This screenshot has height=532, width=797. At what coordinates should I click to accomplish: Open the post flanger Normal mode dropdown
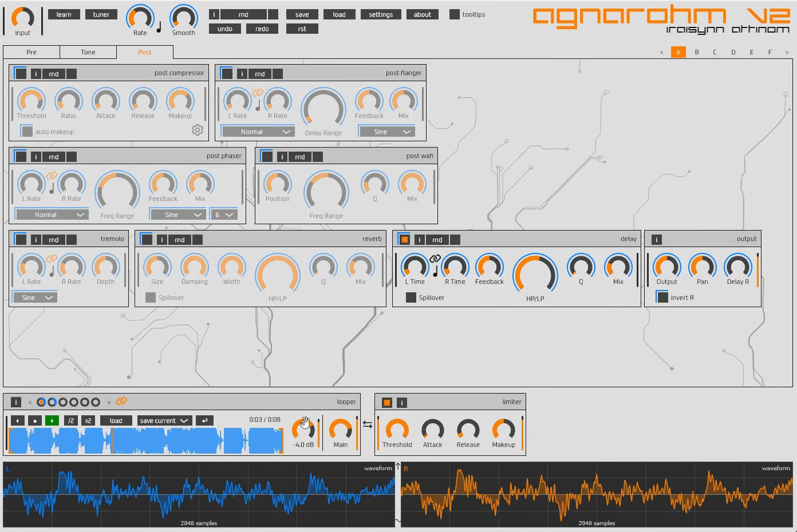click(x=257, y=132)
